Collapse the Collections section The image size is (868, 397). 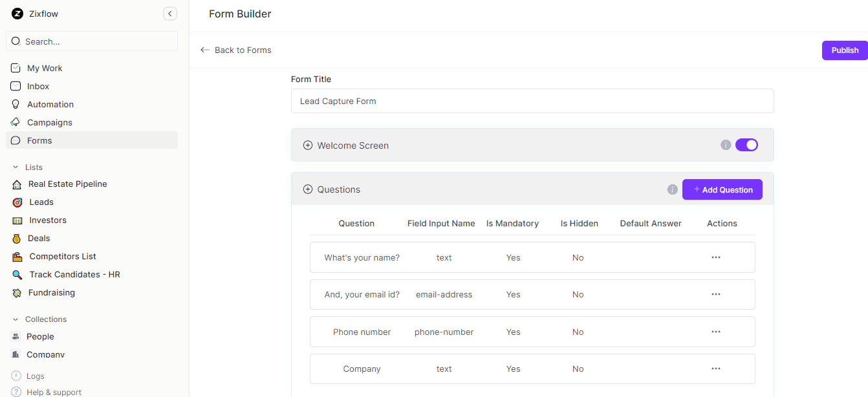16,319
